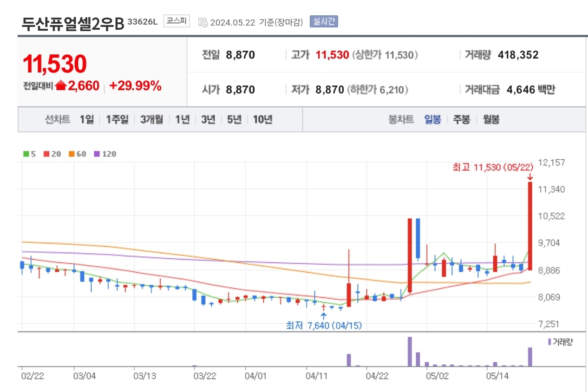
Task: Click the 최저 7,640 (04/15) marker
Action: [x=324, y=326]
